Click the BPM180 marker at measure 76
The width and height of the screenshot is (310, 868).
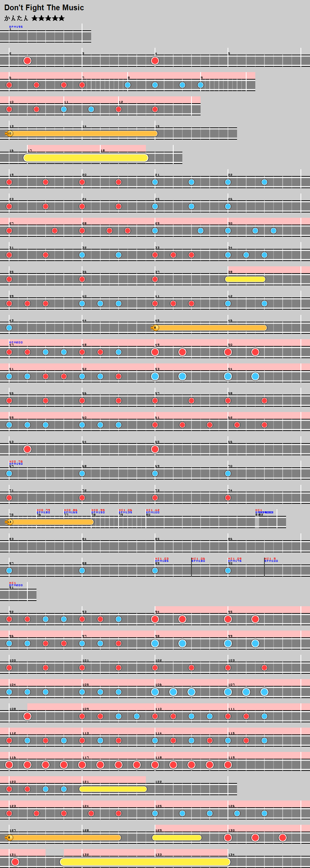pyautogui.click(x=43, y=513)
